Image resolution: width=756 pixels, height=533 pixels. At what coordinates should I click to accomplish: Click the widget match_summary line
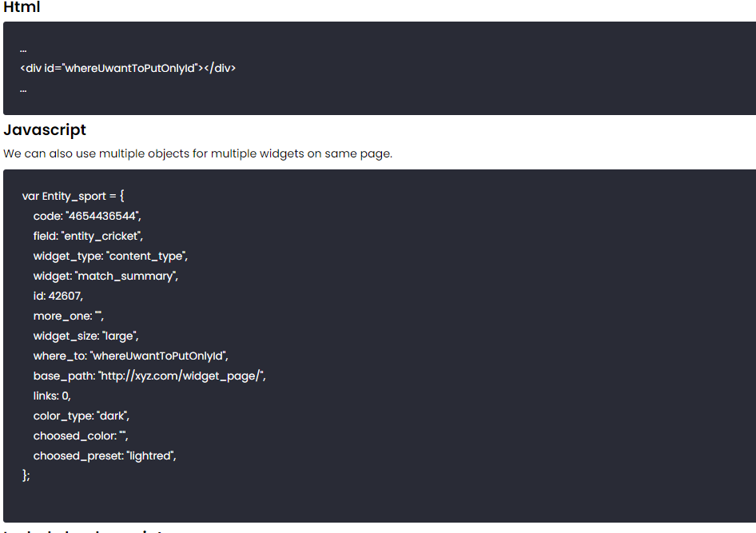tap(105, 276)
